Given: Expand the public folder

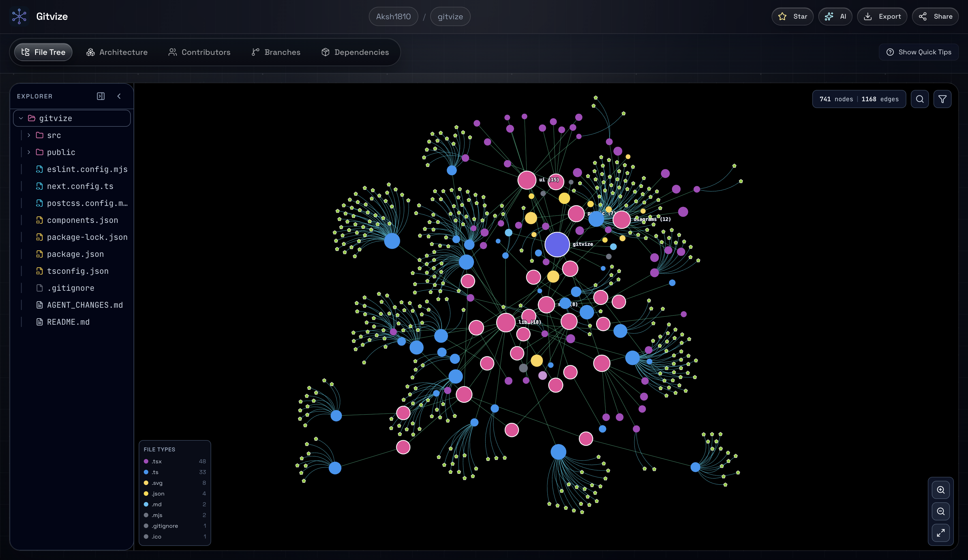Looking at the screenshot, I should point(29,152).
